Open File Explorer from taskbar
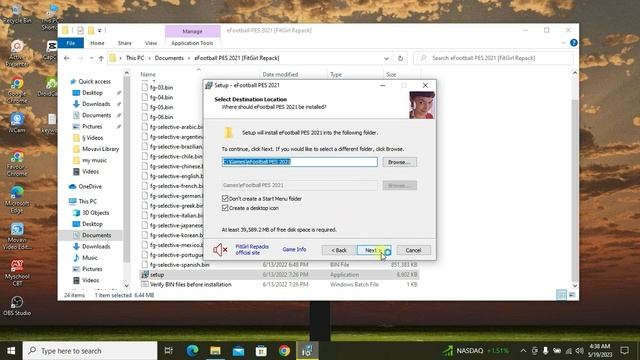Screen dimensions: 640x360 click(x=215, y=351)
